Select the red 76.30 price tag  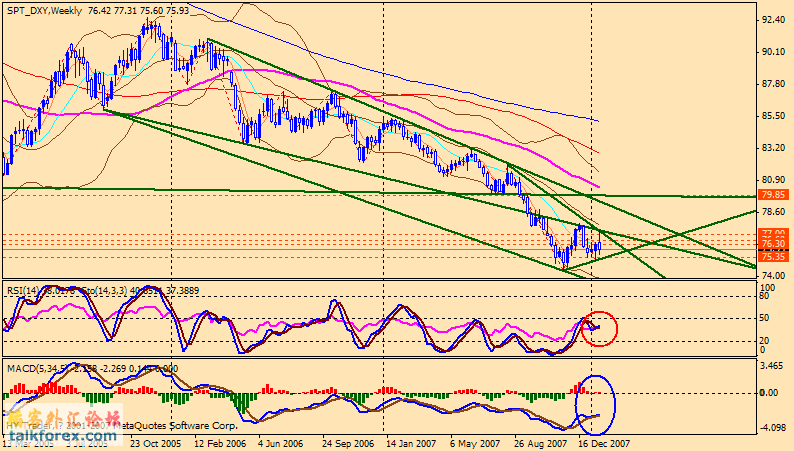pos(773,244)
